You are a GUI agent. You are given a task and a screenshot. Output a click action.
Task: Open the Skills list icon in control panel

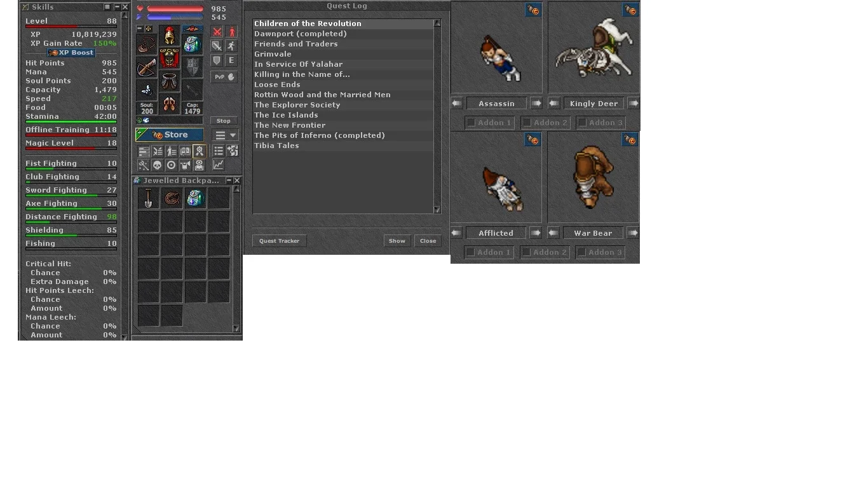144,151
